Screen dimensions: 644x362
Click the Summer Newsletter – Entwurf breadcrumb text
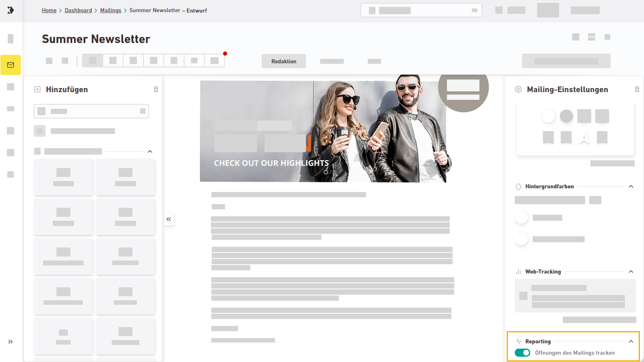(168, 11)
